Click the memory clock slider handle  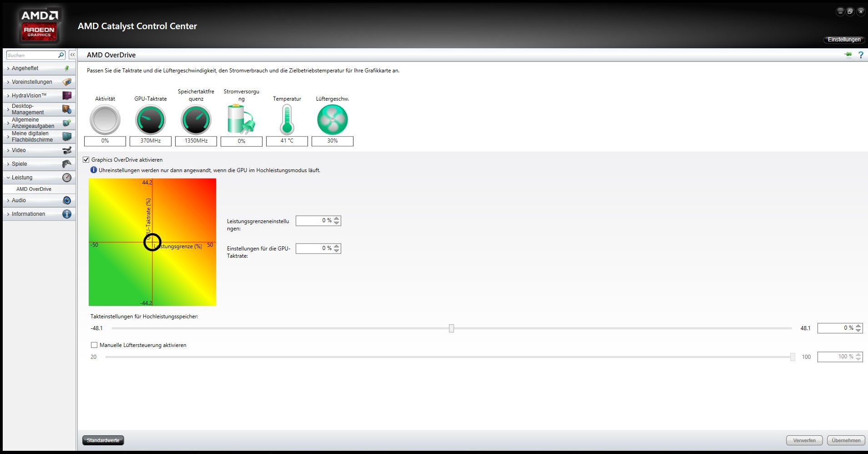[x=451, y=328]
